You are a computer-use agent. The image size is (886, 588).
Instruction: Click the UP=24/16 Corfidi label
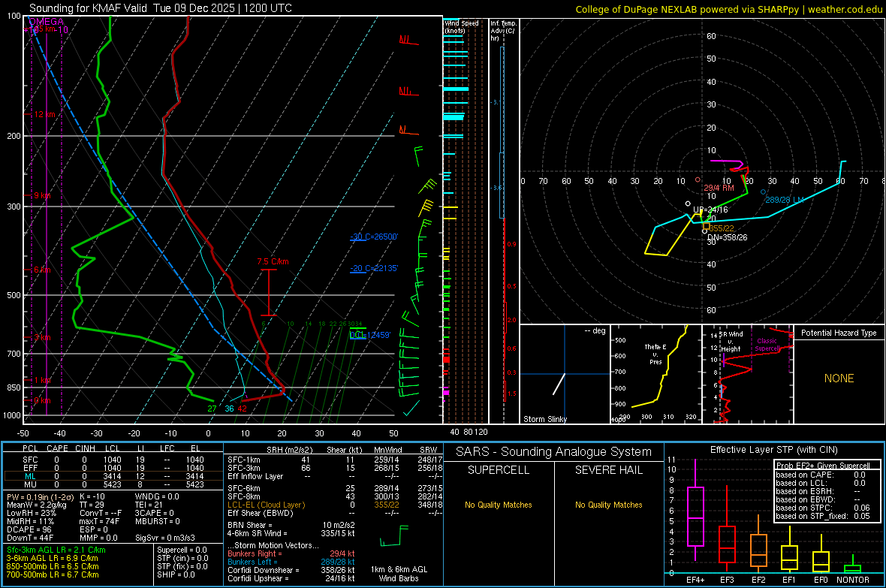point(710,210)
